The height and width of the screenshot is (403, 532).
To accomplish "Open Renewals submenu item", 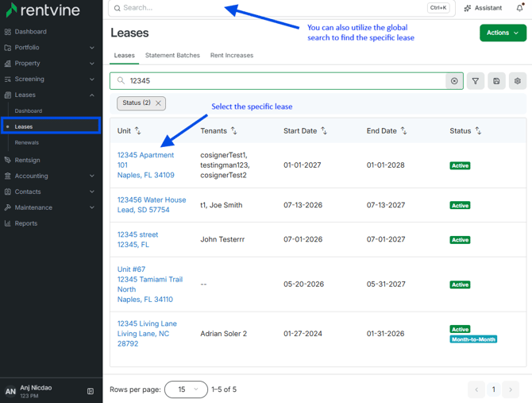I will [27, 142].
